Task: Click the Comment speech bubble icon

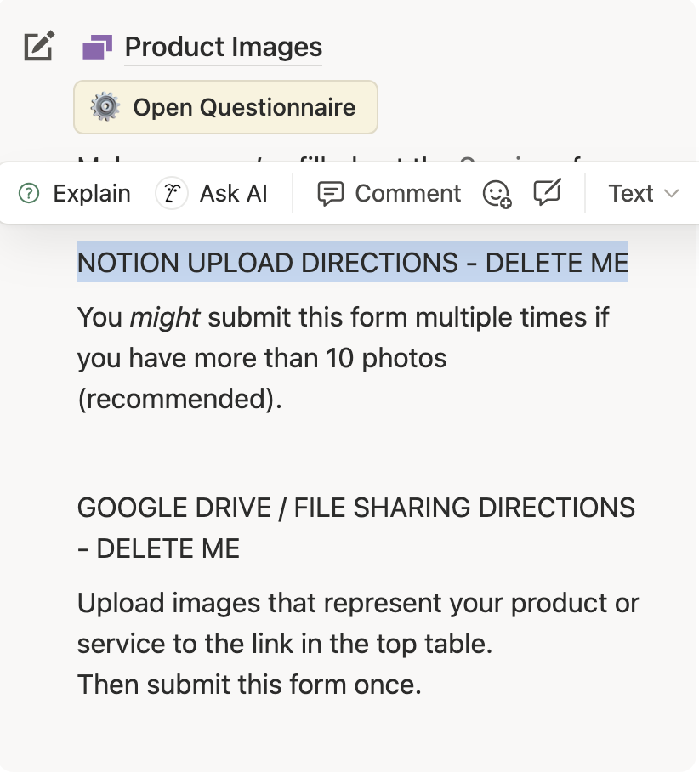Action: [x=330, y=194]
